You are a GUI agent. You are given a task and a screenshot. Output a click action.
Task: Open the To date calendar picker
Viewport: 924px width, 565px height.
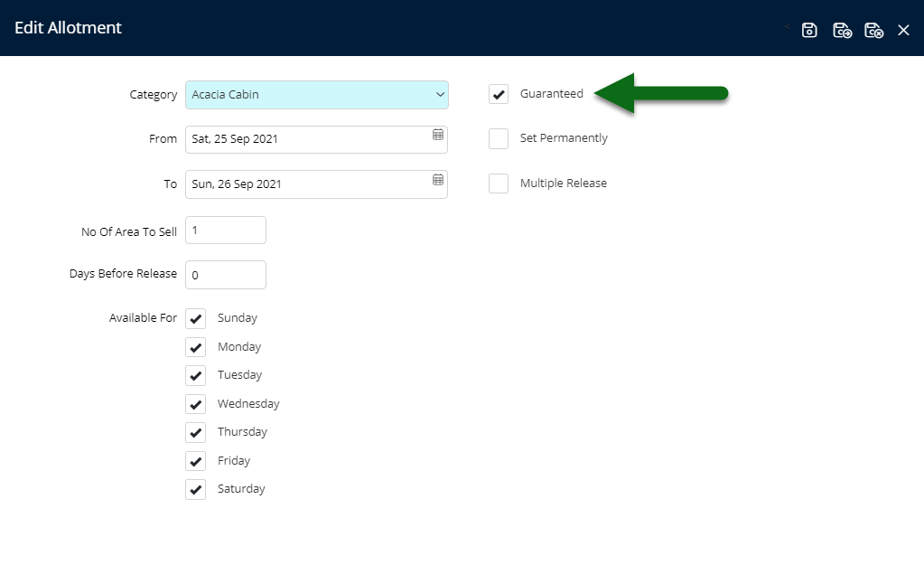click(438, 179)
